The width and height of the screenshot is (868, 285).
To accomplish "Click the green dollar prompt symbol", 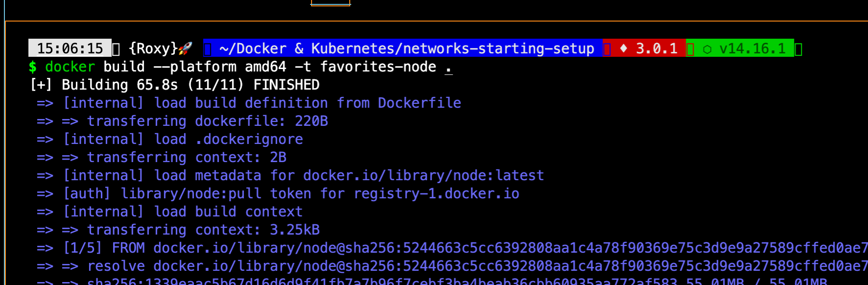I will [33, 67].
